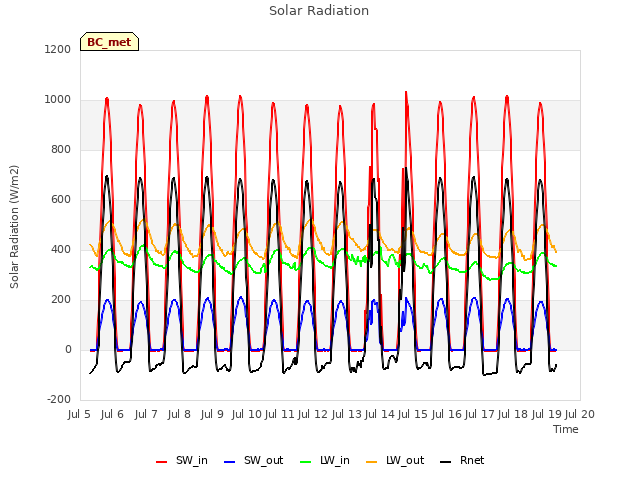640x480 pixels.
Task: Click the 0 y-axis tick label
Action: click(68, 349)
